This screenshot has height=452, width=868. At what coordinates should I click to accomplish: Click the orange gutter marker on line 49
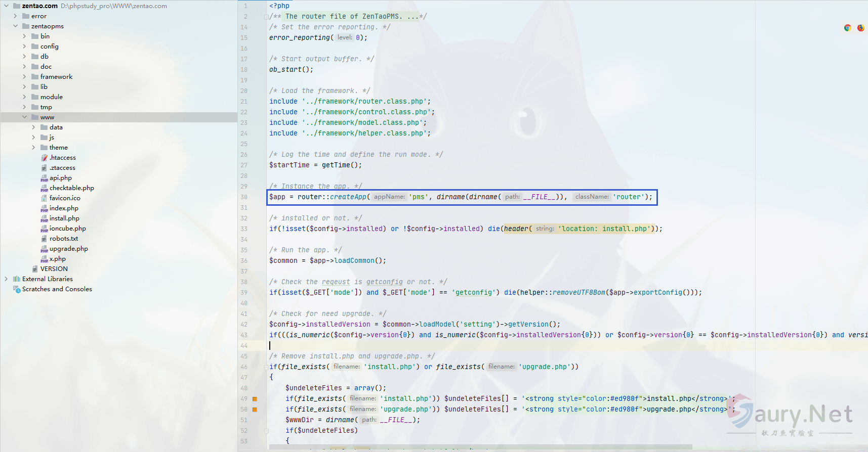(x=255, y=399)
